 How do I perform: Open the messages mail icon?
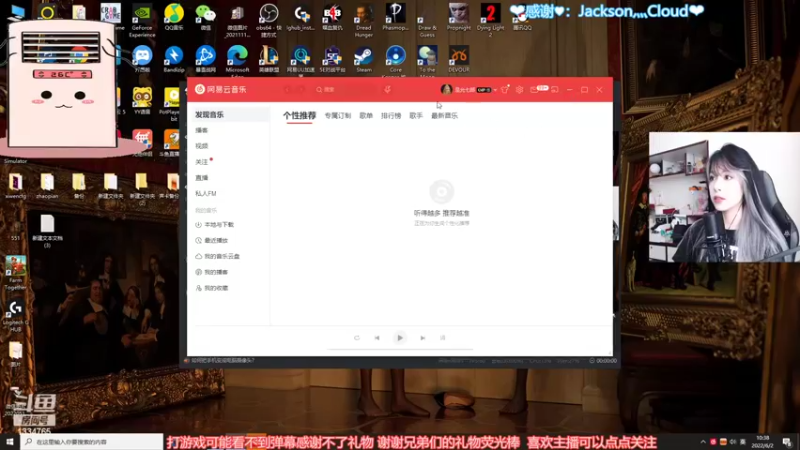click(534, 89)
